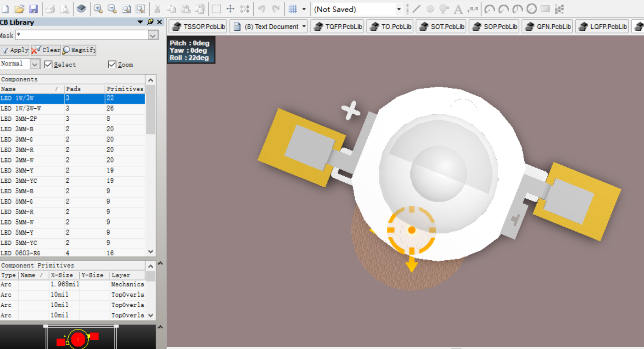Viewport: 644px width, 349px height.
Task: Select the LED 3MM-YC component row
Action: click(73, 181)
